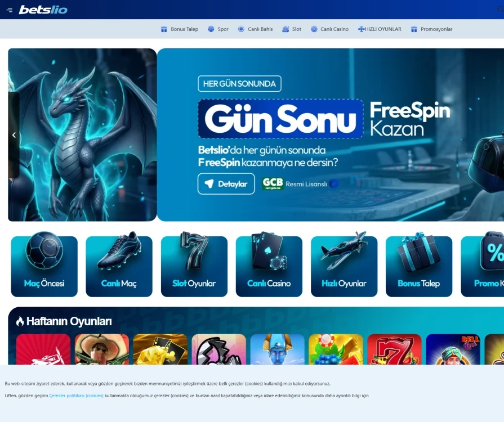Open the Canlı Maç category card
504x422 pixels.
coord(119,267)
